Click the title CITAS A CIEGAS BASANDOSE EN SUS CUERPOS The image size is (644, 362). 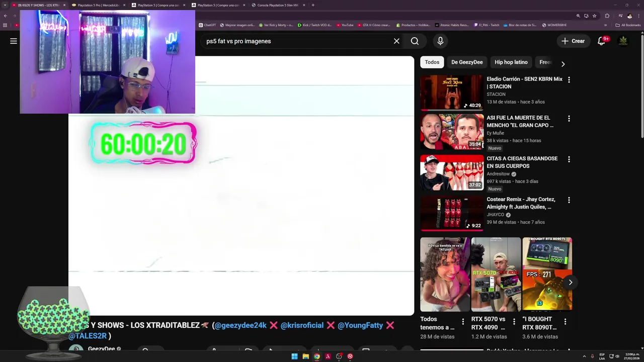[522, 162]
